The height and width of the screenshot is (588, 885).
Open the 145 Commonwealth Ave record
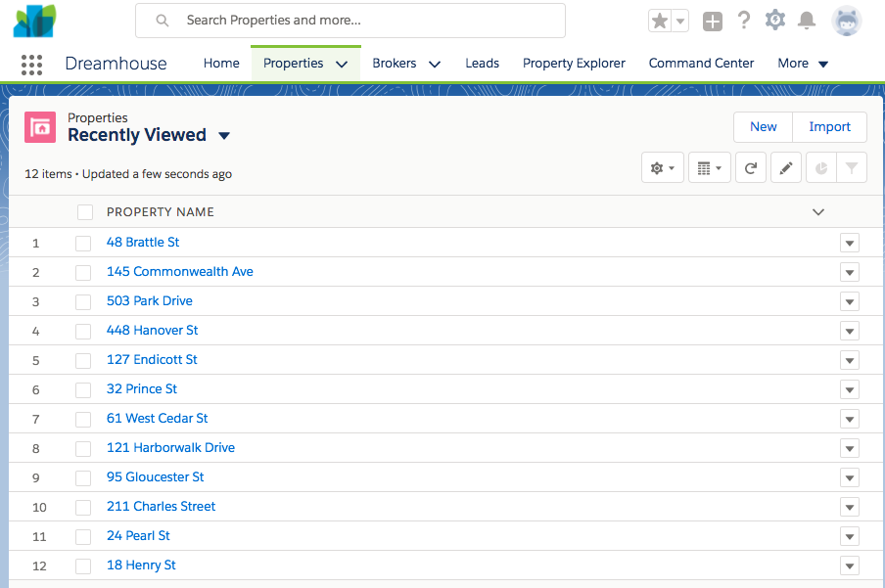pos(179,271)
